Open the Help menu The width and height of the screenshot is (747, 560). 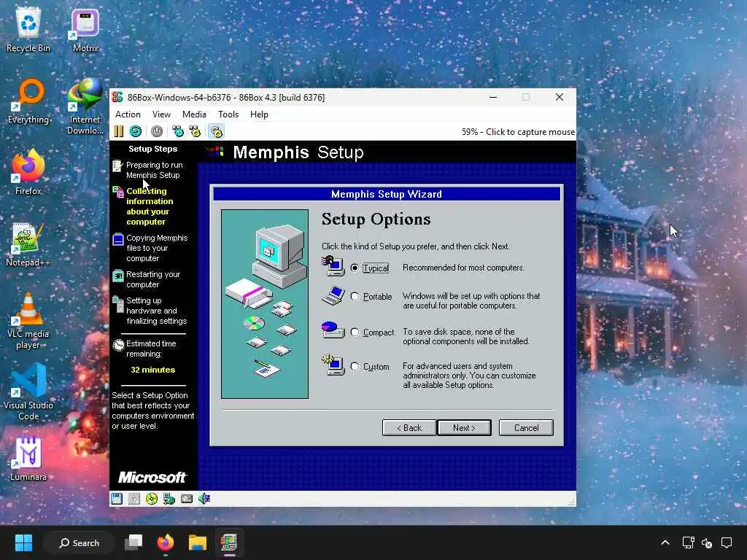[259, 114]
